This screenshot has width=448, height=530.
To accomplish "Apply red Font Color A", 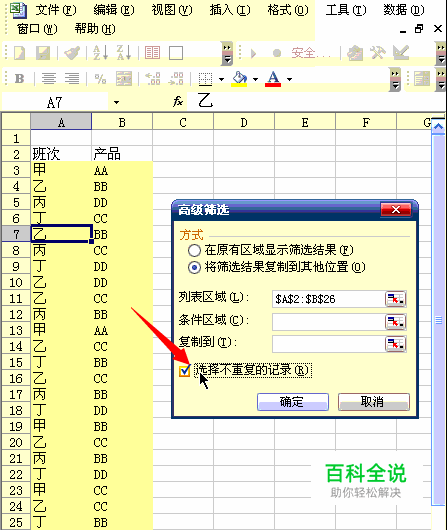I will click(273, 79).
